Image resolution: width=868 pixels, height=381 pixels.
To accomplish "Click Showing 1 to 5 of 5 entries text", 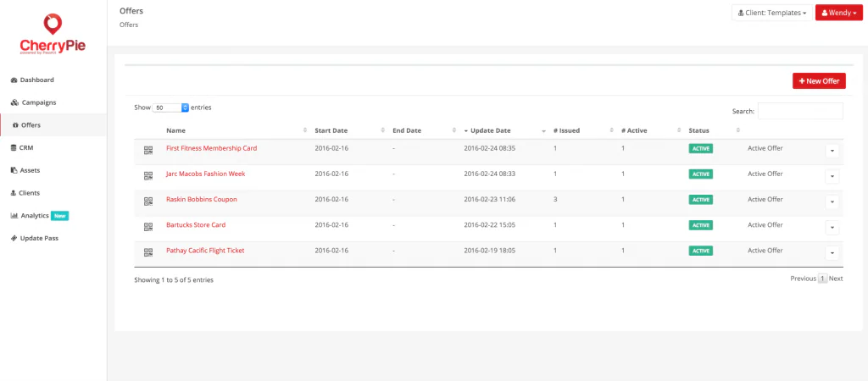I will pyautogui.click(x=174, y=279).
